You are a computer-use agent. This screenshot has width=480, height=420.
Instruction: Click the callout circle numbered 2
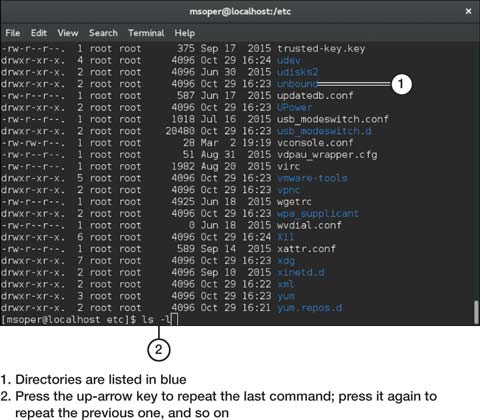[159, 349]
